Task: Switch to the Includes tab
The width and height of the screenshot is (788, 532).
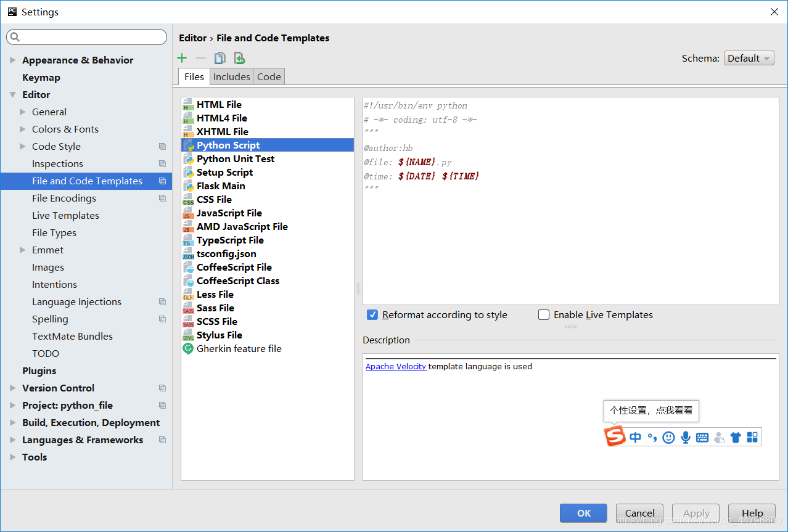Action: tap(232, 76)
